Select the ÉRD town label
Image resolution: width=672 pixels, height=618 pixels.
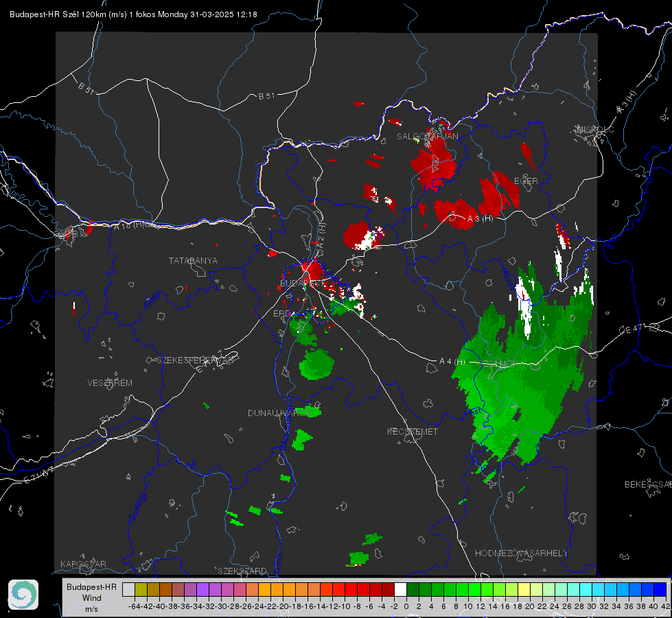tap(281, 314)
